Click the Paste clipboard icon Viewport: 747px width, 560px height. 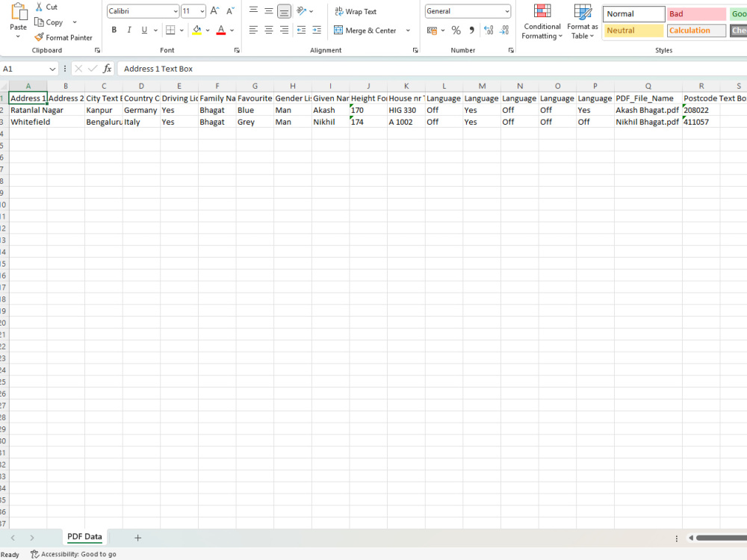tap(19, 12)
